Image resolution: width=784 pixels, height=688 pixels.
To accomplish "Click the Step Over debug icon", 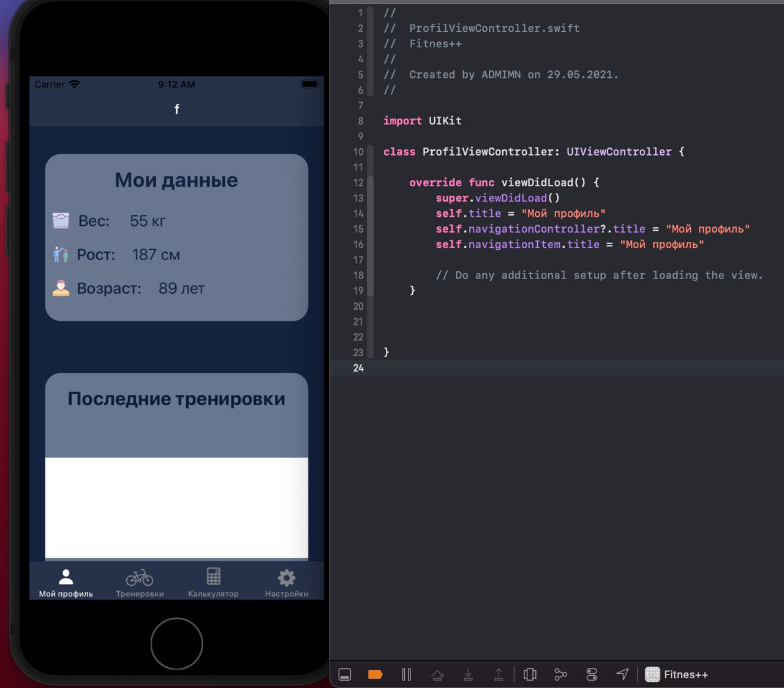I will [437, 675].
